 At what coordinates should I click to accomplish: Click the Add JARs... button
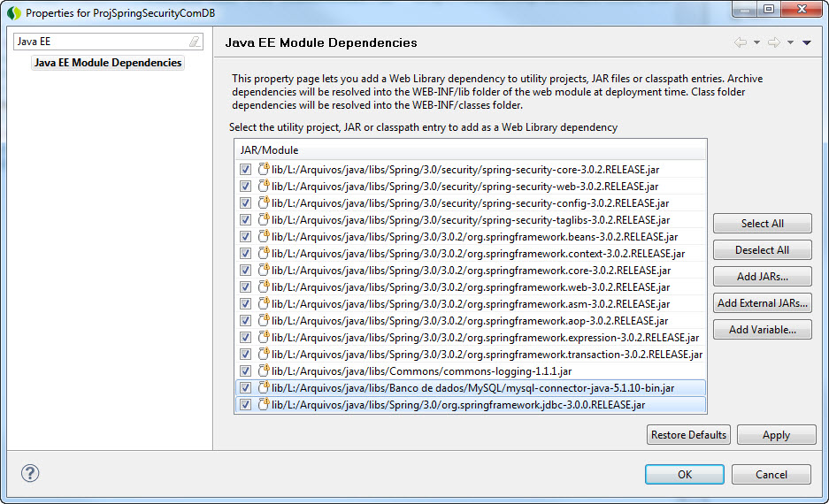pyautogui.click(x=763, y=276)
